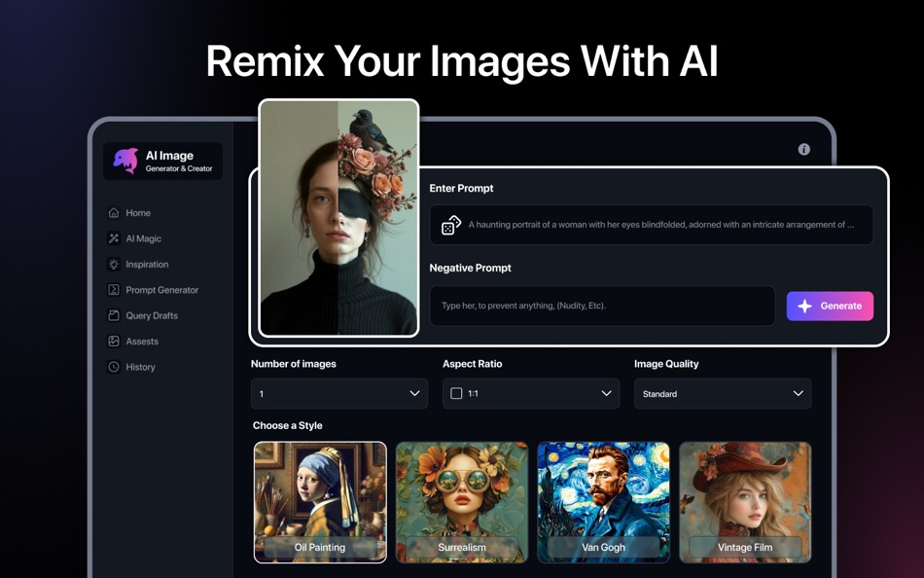
Task: Click the Assests image icon
Action: [114, 341]
